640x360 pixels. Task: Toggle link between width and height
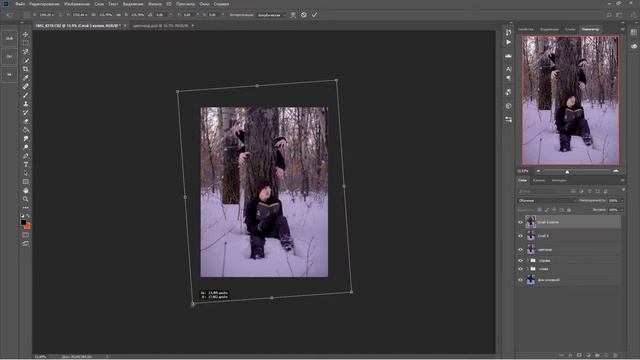point(118,15)
